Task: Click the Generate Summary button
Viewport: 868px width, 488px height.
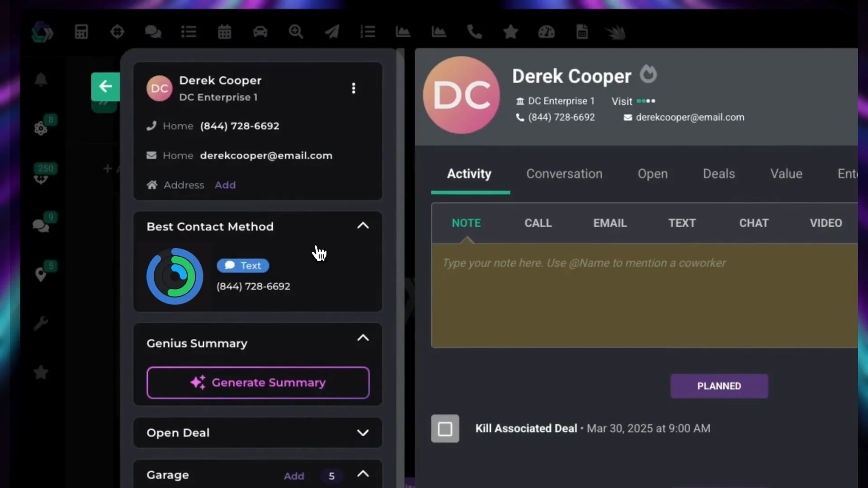Action: click(258, 383)
